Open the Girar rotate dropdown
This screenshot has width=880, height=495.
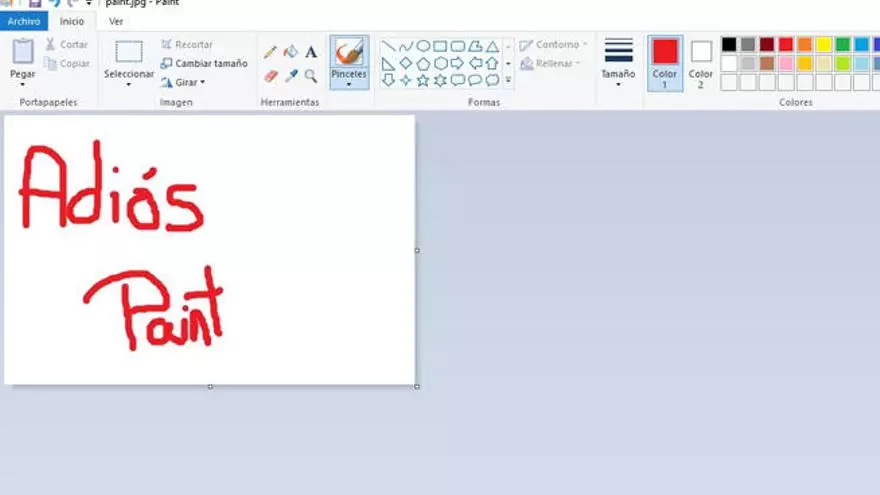pyautogui.click(x=185, y=82)
